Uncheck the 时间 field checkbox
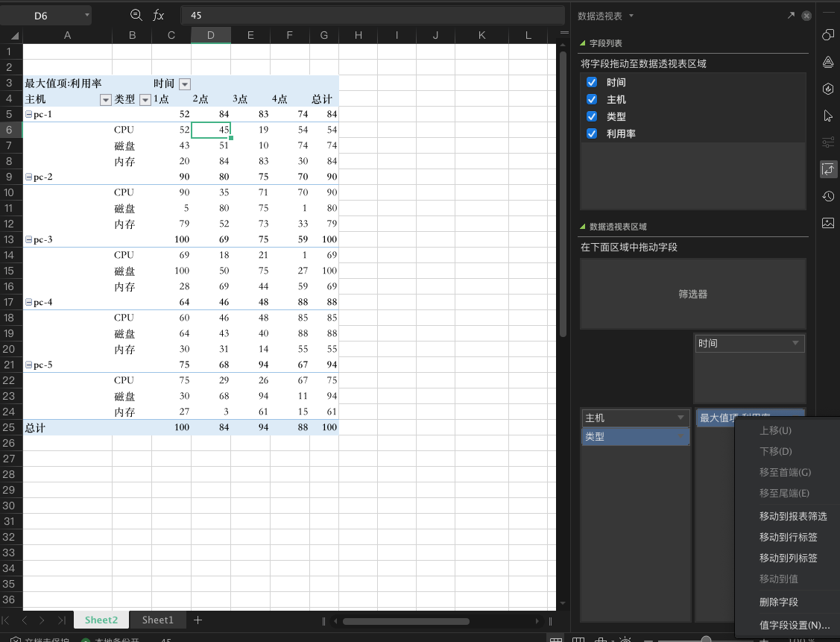Viewport: 840px width, 642px height. [592, 82]
